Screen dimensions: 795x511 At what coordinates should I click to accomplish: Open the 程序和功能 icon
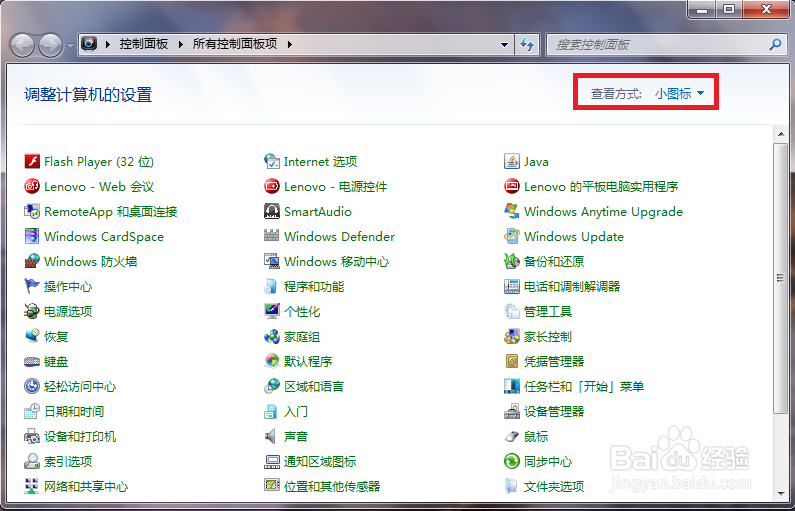272,286
